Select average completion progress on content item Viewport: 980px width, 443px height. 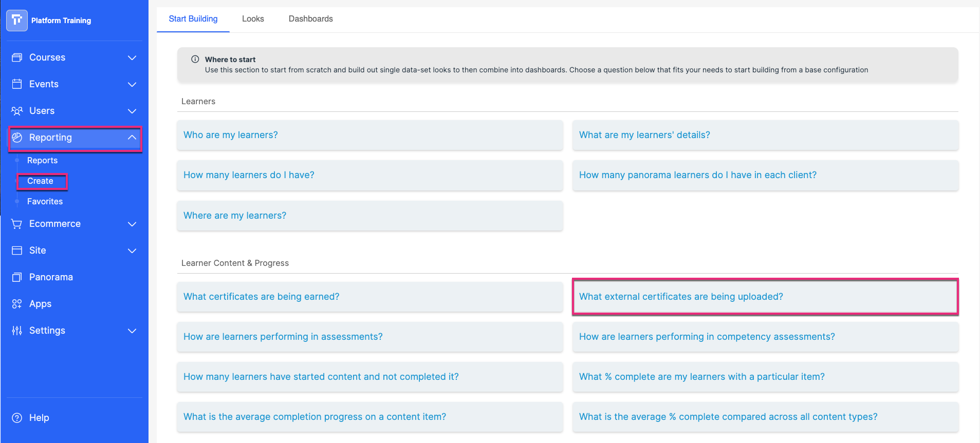(370, 417)
